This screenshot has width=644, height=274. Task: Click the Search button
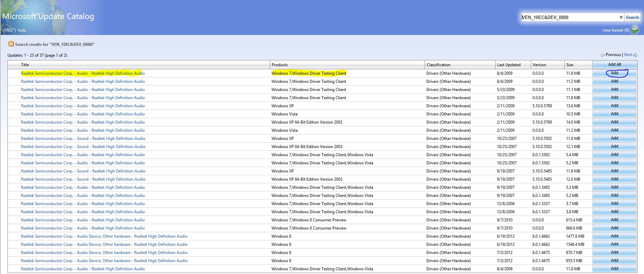[632, 17]
